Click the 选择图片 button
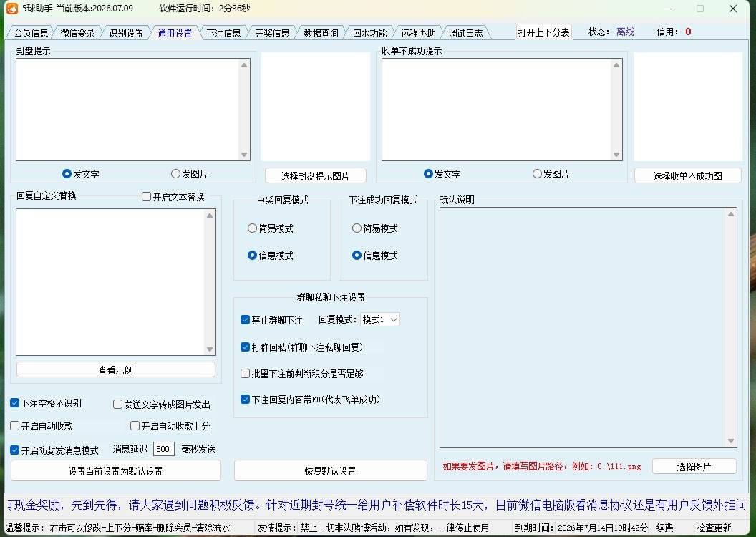 pos(694,467)
